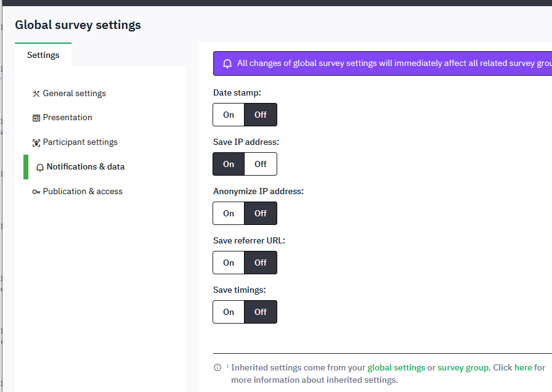This screenshot has height=392, width=552.
Task: Click the tools icon beside General settings
Action: pos(36,94)
